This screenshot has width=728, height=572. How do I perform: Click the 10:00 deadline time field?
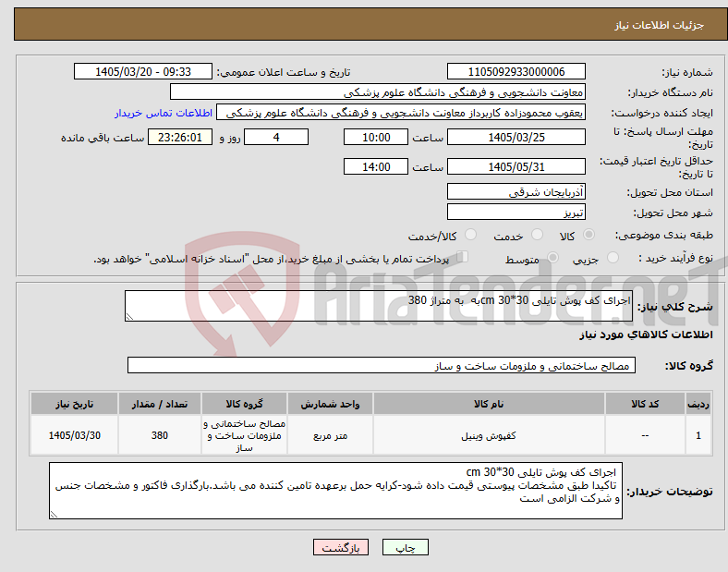376,137
